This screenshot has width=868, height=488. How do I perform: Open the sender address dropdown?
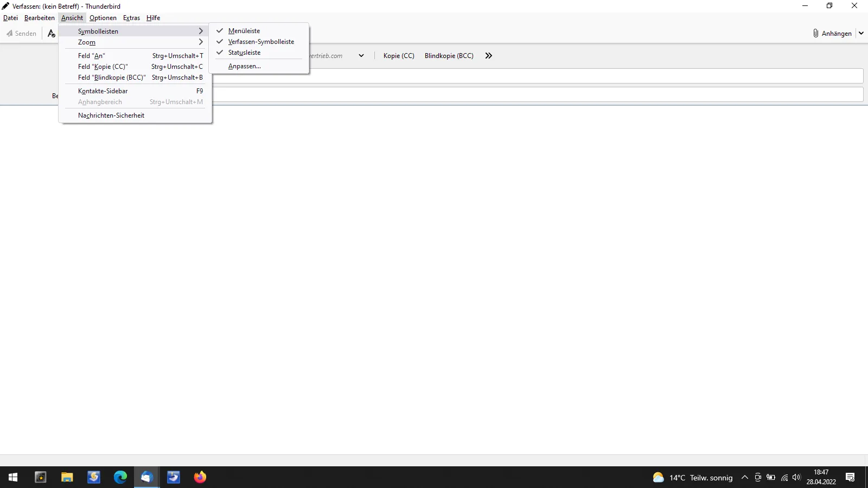(x=361, y=56)
